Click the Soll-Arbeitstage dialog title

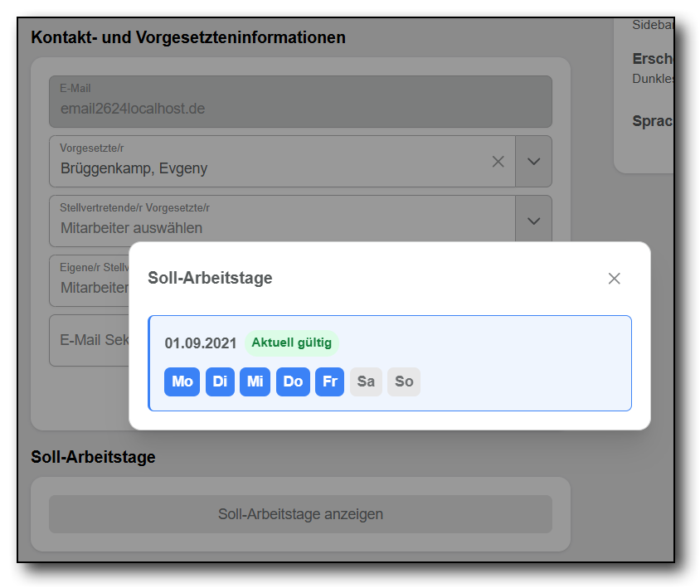(210, 278)
